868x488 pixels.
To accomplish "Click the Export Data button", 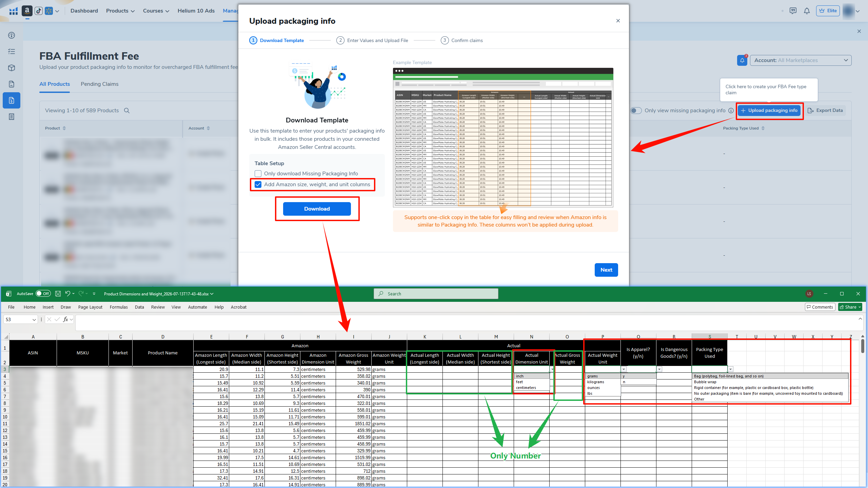I will [x=825, y=111].
